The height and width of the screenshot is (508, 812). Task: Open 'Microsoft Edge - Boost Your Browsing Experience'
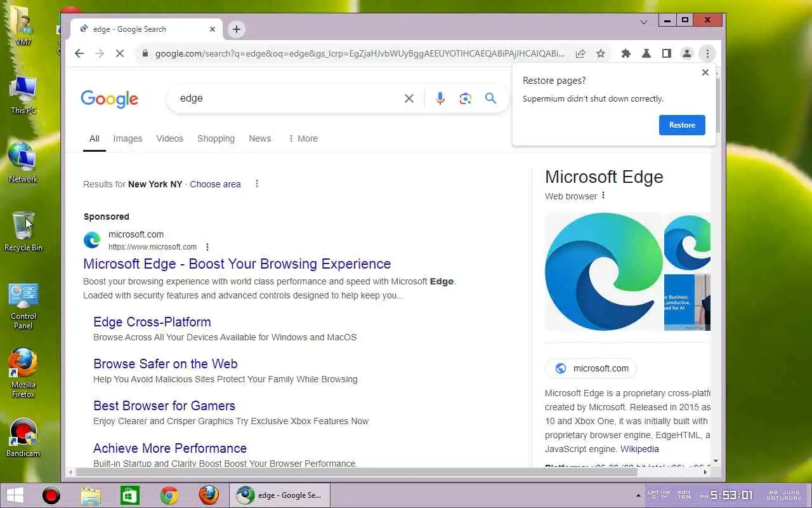(237, 264)
